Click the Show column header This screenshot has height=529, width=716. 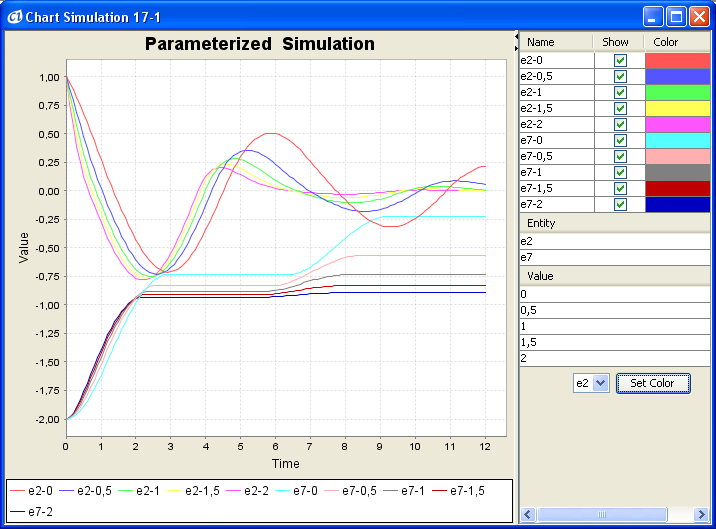619,42
